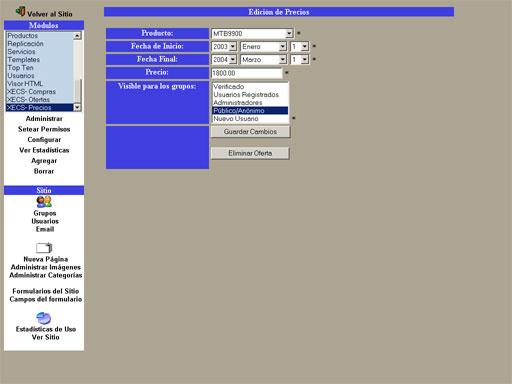Open the Usuarios link under Sitio
This screenshot has width=512, height=384.
pyautogui.click(x=45, y=221)
